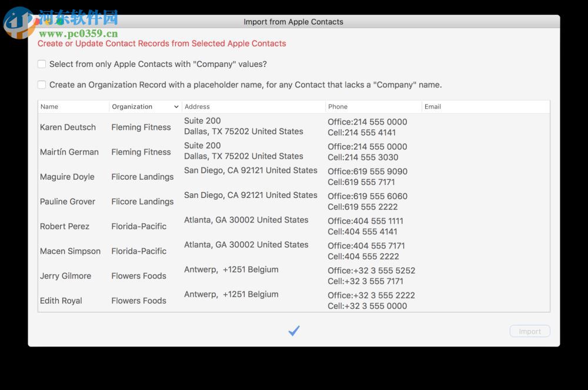588x390 pixels.
Task: Click the Import button
Action: 529,331
